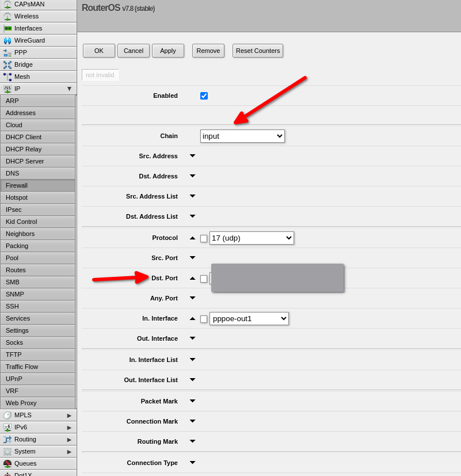Collapse the Dst. Port field arrow

193,279
